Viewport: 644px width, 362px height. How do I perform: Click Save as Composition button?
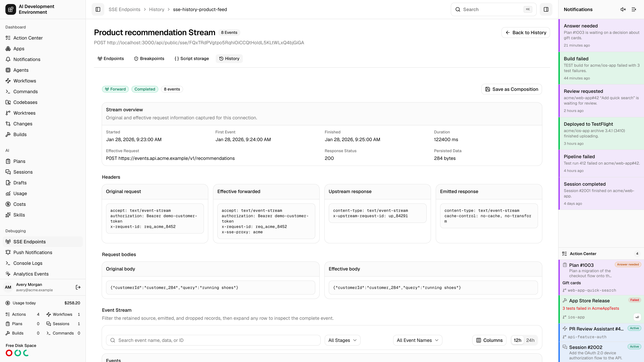click(512, 89)
